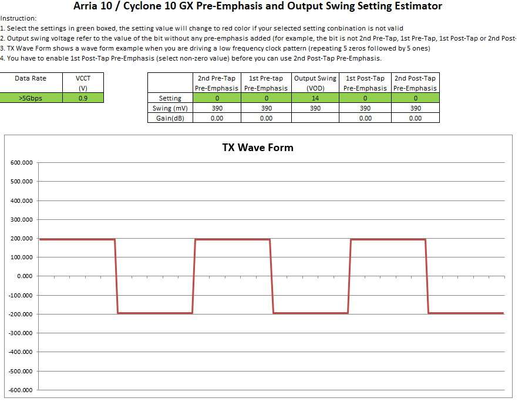Image resolution: width=532 pixels, height=408 pixels.
Task: Click the 300.000 y-axis label
Action: click(21, 219)
